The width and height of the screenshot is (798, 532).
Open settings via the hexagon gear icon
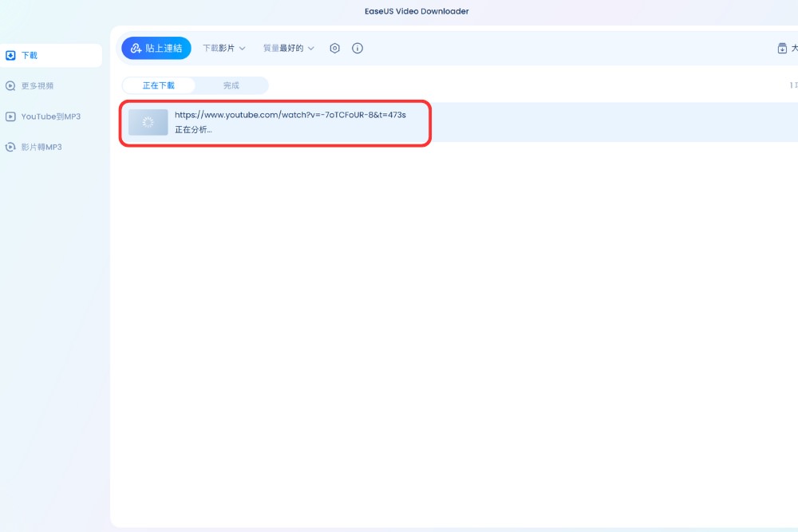(334, 49)
